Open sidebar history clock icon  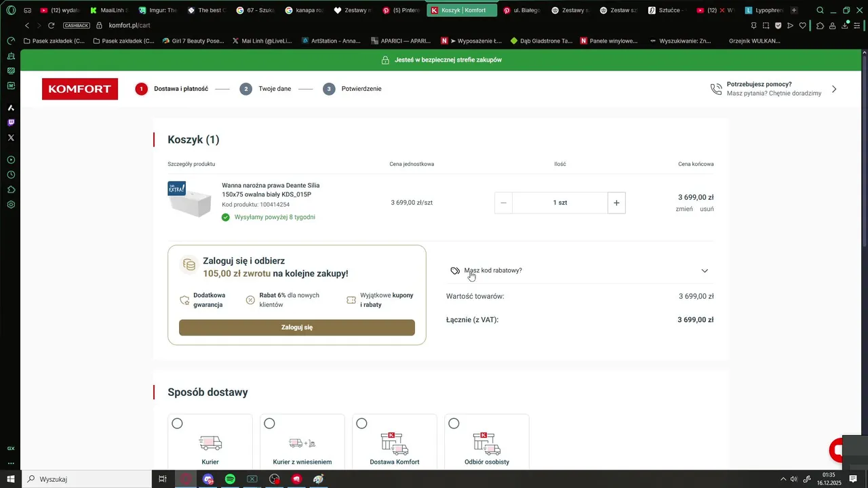(11, 175)
